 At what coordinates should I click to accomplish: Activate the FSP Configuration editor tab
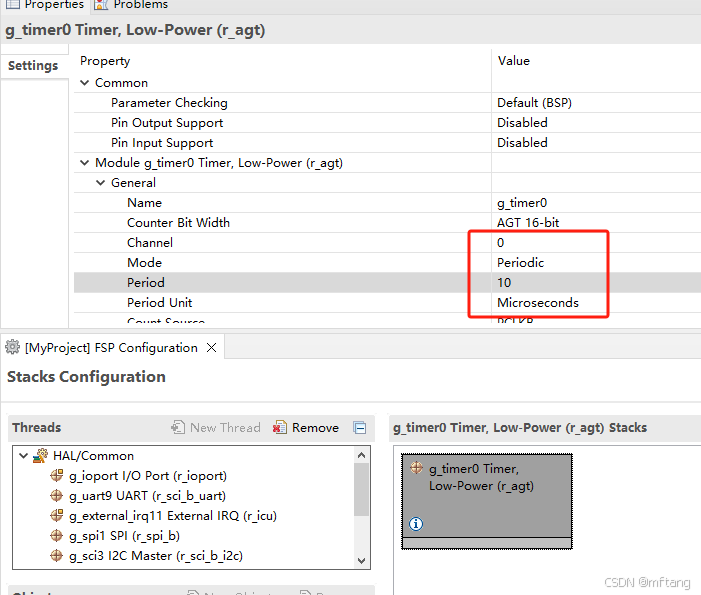point(111,347)
